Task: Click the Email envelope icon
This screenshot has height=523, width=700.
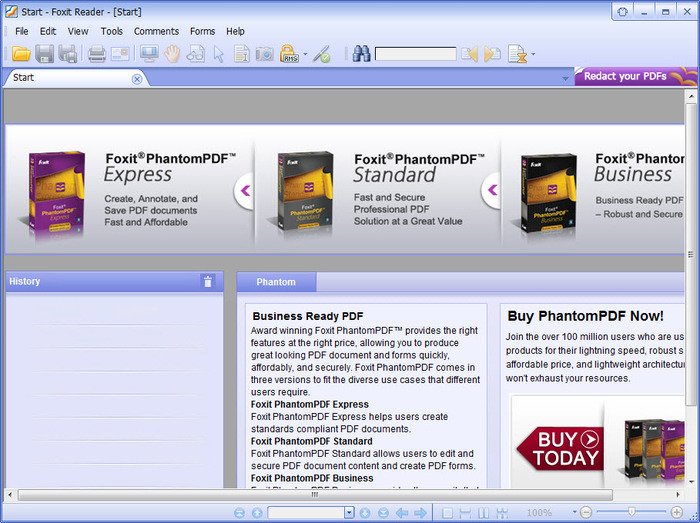Action: pos(120,54)
